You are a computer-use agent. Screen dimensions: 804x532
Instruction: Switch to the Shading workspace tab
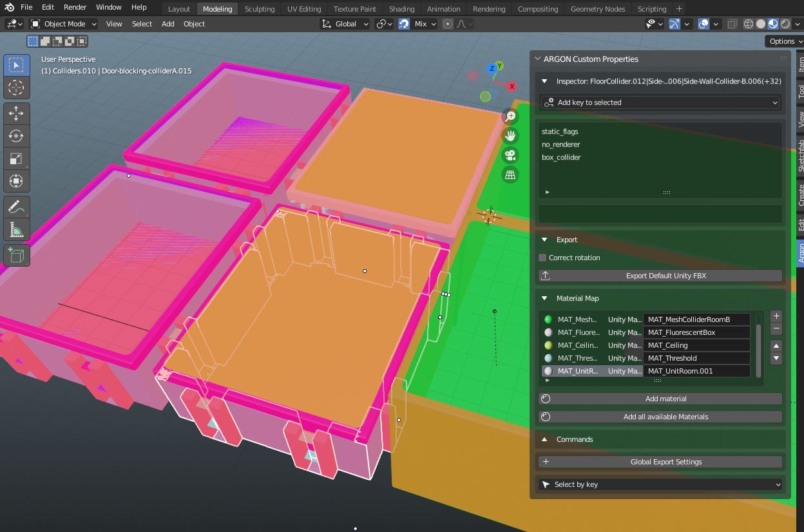pos(401,9)
